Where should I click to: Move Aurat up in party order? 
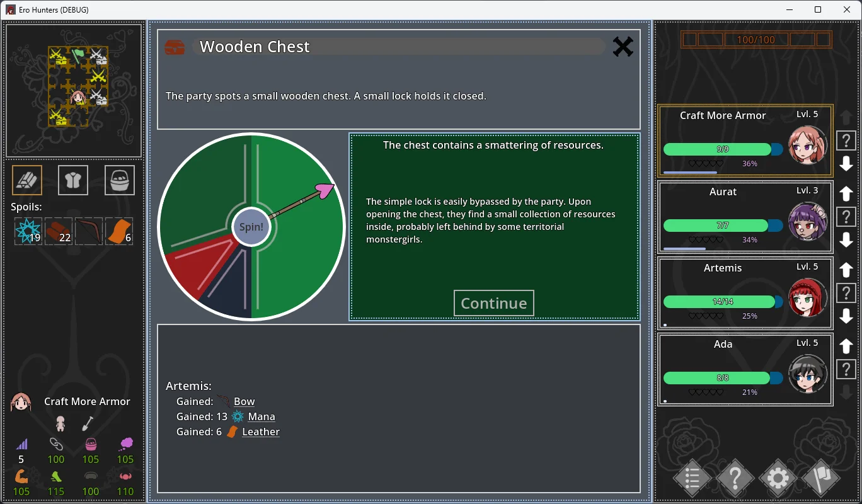tap(846, 193)
